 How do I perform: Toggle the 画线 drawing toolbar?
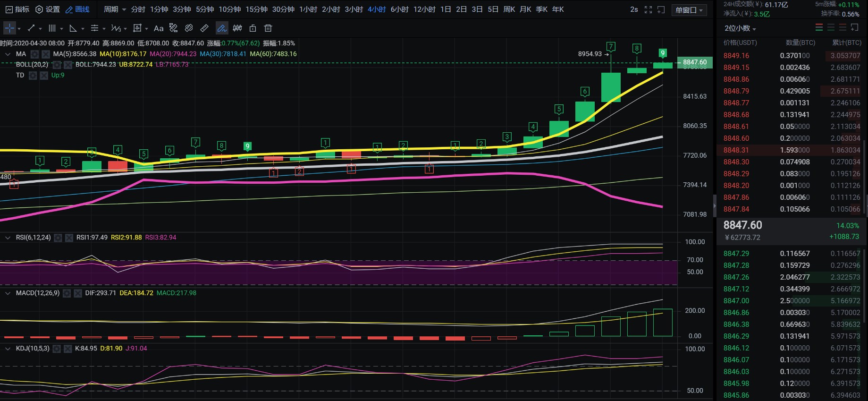tap(77, 9)
